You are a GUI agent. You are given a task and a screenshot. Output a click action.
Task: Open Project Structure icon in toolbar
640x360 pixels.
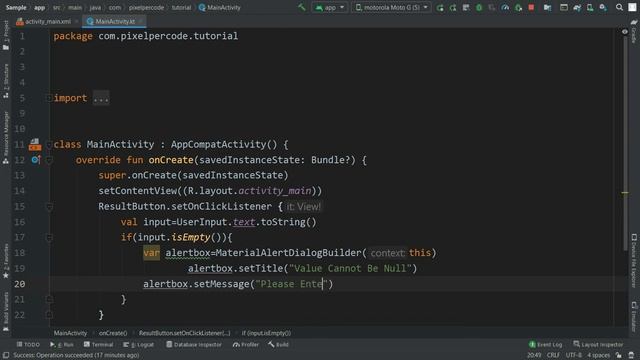click(547, 7)
